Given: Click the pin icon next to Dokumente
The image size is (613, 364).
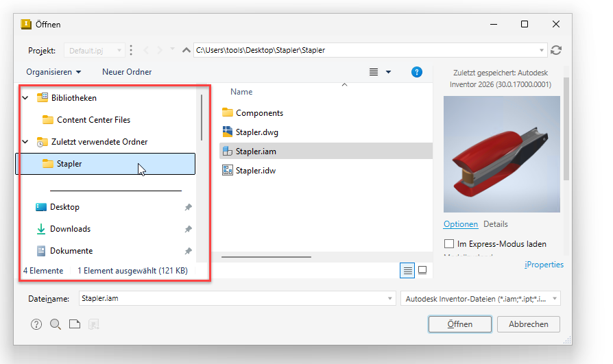Looking at the screenshot, I should [x=189, y=251].
